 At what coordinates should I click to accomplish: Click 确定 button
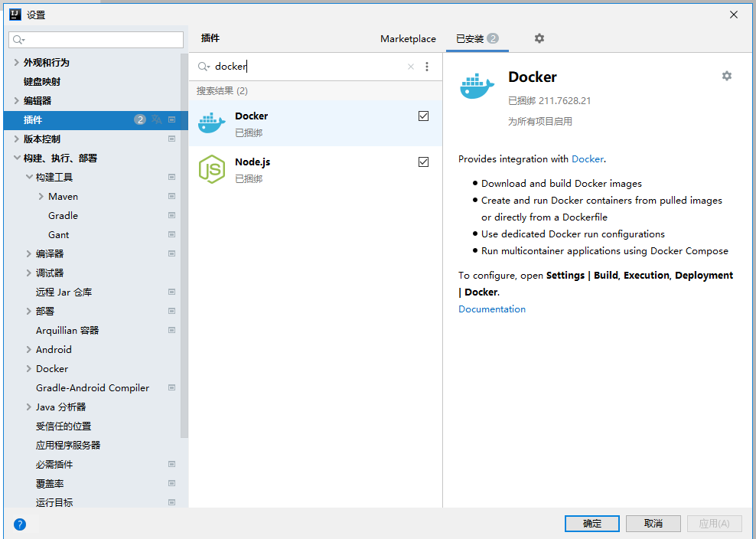coord(591,524)
